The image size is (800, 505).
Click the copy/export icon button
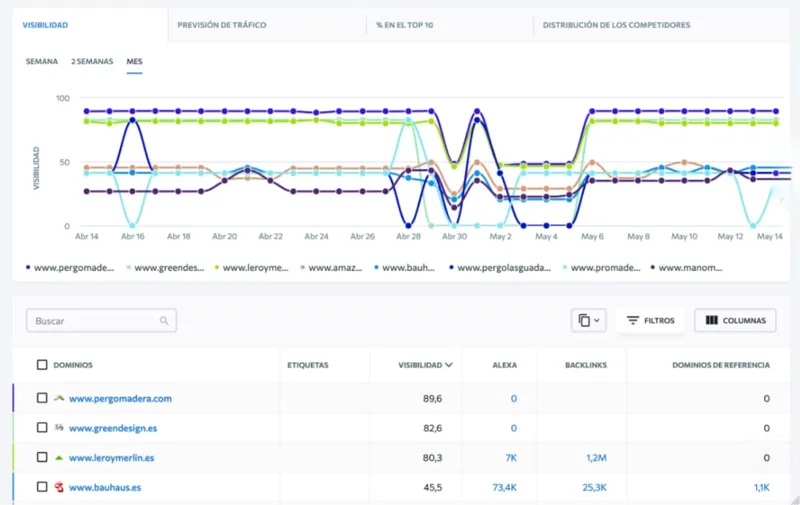583,321
